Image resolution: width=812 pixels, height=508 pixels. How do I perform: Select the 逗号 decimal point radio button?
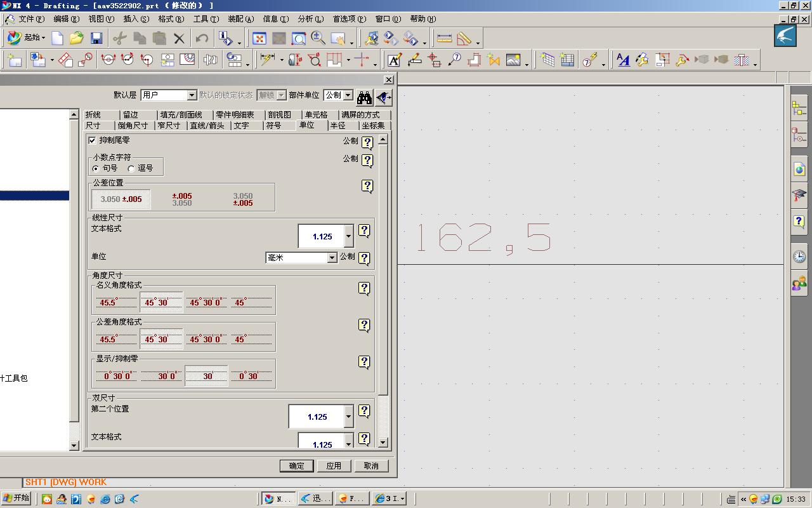pos(131,168)
